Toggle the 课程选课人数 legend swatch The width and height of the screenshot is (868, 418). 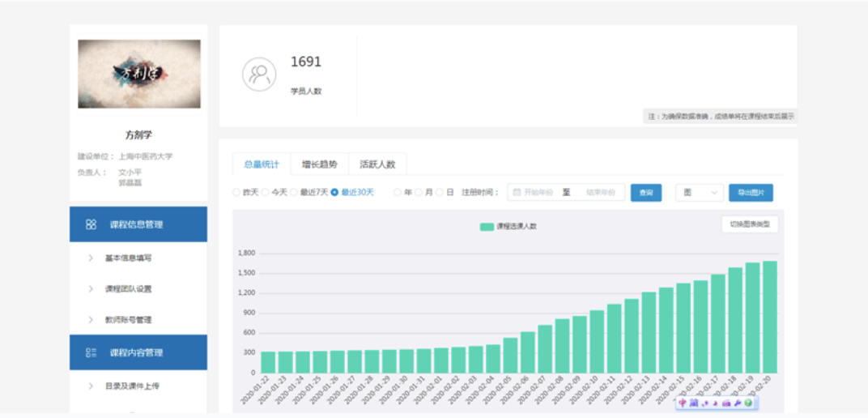[x=486, y=226]
